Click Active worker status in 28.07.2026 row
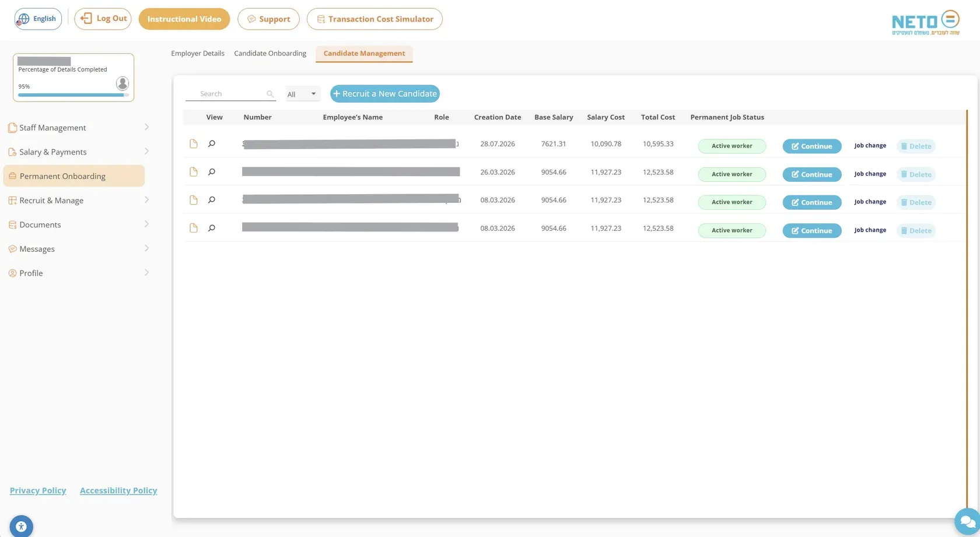Image resolution: width=980 pixels, height=537 pixels. [x=732, y=146]
